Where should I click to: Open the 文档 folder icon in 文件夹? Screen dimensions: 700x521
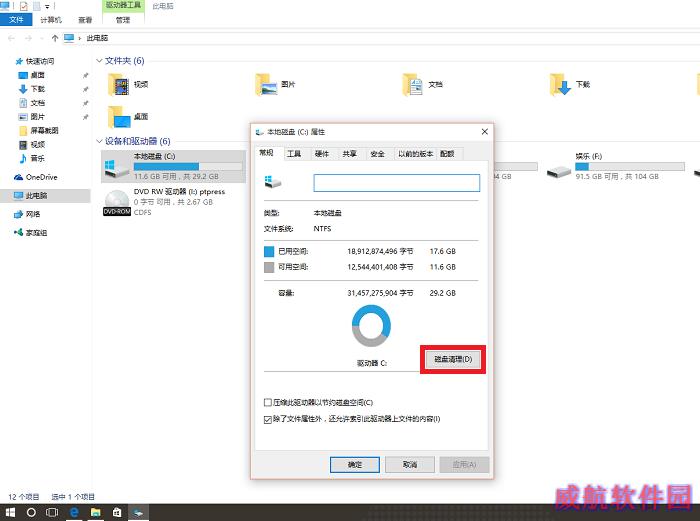tap(413, 85)
